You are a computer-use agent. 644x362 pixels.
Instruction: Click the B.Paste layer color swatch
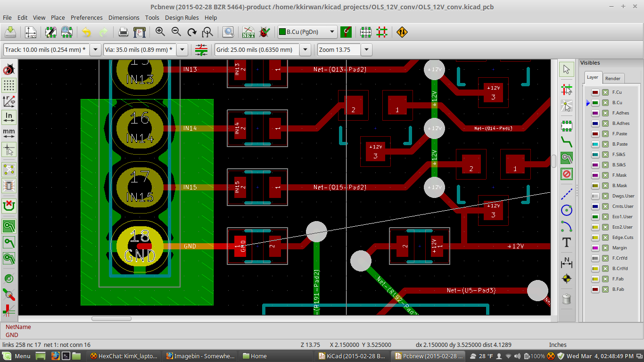pos(595,144)
